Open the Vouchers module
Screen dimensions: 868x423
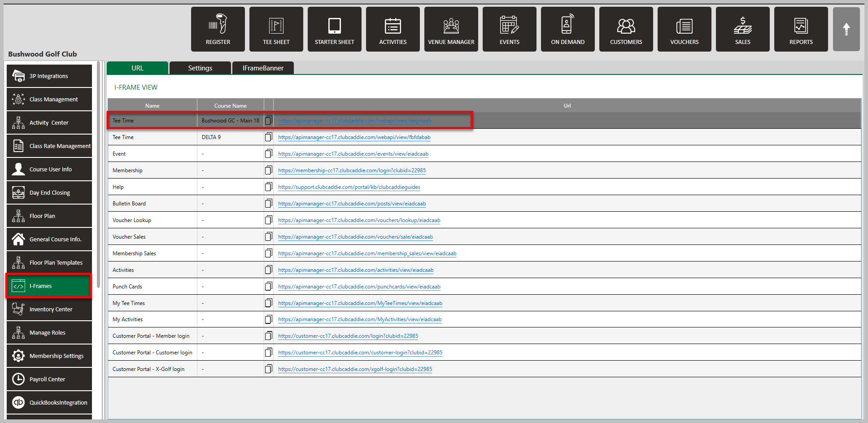point(685,29)
